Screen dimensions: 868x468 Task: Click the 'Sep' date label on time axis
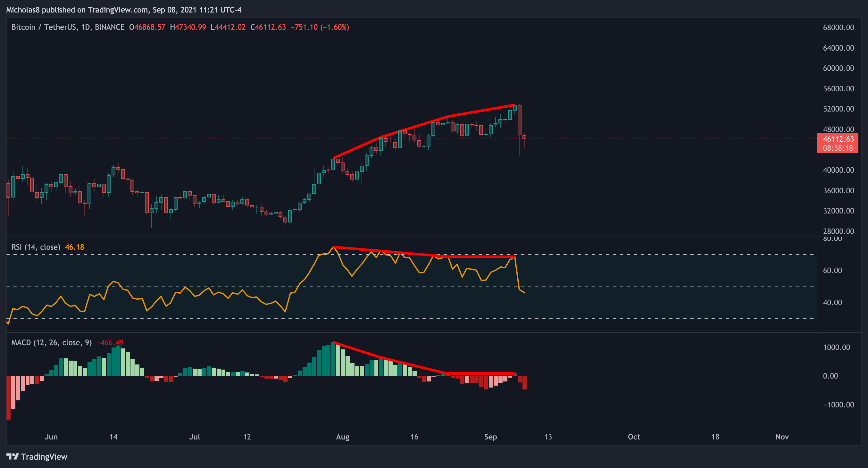(491, 437)
